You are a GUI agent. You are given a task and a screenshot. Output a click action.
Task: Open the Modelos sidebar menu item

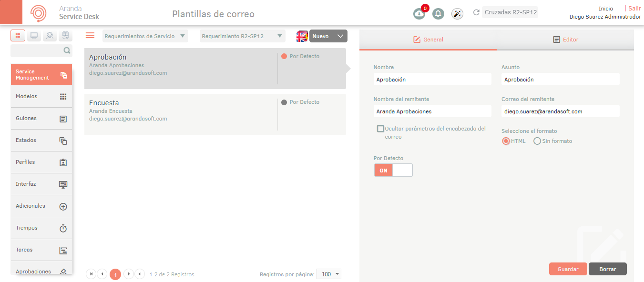tap(41, 96)
